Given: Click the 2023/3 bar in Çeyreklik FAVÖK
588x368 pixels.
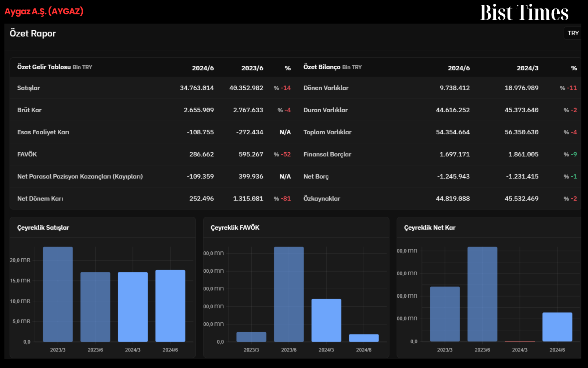Looking at the screenshot, I should (251, 337).
